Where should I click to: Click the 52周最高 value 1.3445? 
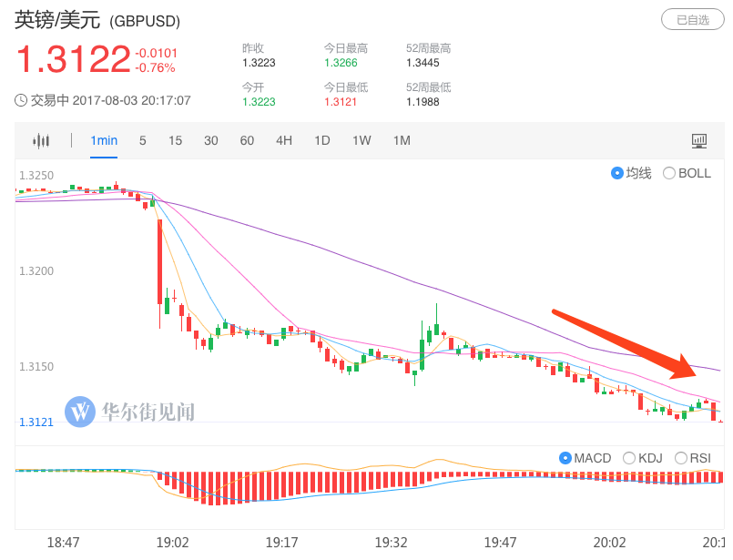(x=423, y=63)
